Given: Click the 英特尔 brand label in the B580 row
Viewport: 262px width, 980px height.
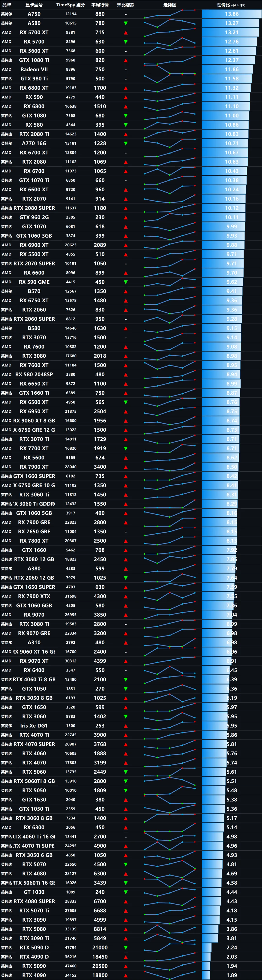Looking at the screenshot, I should [7, 328].
